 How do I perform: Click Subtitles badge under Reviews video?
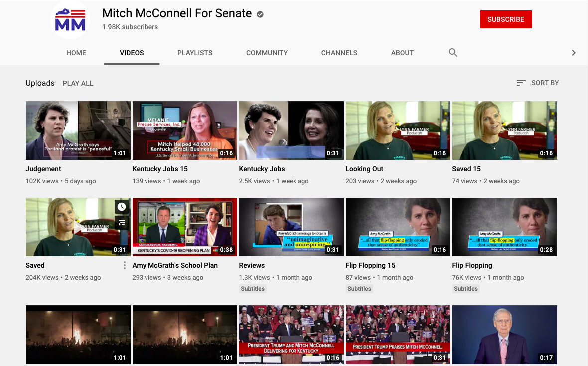(x=253, y=289)
